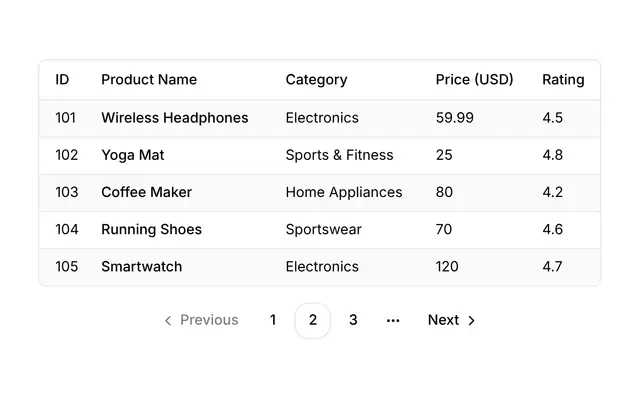Select the Wireless Headphones row
The width and height of the screenshot is (640, 400).
click(320, 118)
